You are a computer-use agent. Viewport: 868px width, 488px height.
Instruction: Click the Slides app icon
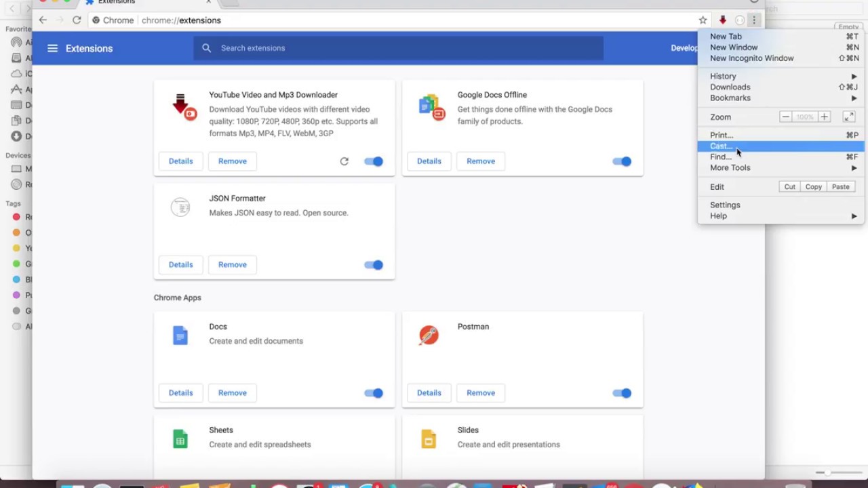[429, 439]
